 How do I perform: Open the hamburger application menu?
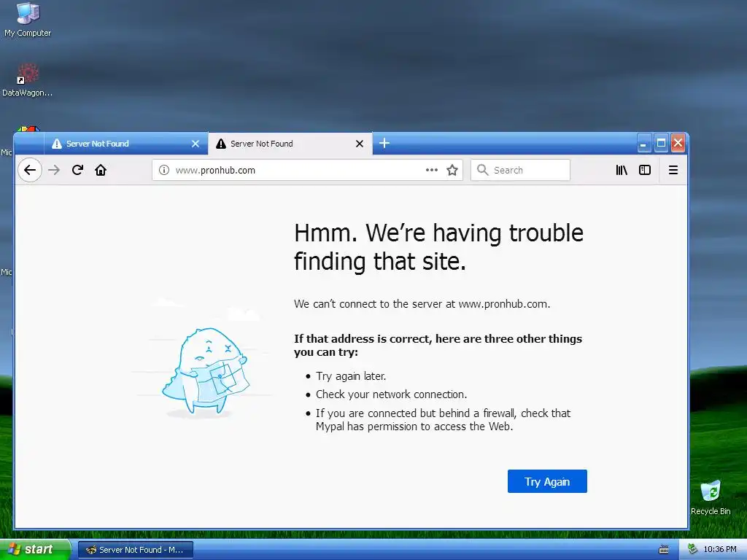click(673, 170)
